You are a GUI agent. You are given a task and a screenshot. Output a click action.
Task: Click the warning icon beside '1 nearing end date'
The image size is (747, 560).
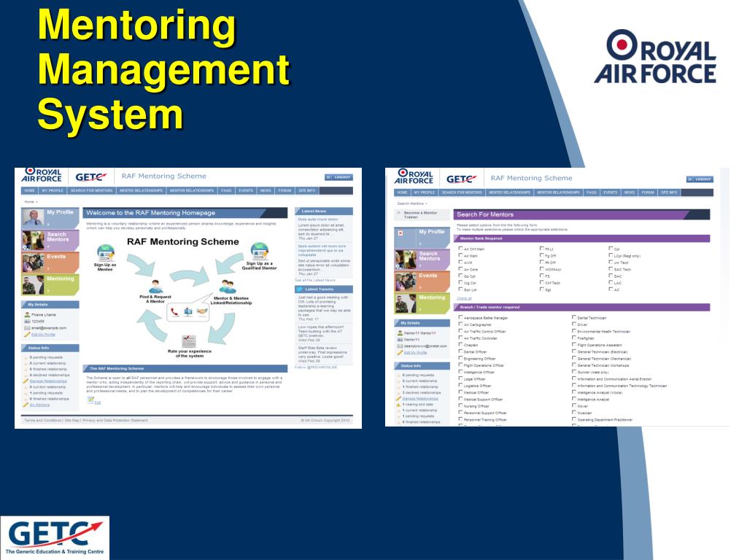click(398, 404)
